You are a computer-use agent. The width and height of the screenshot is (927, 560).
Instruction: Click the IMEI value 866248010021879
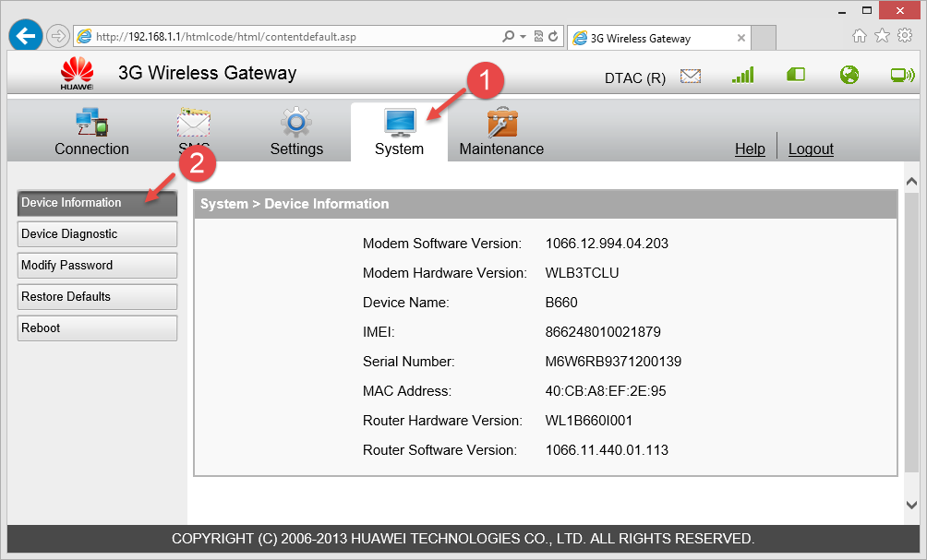602,332
